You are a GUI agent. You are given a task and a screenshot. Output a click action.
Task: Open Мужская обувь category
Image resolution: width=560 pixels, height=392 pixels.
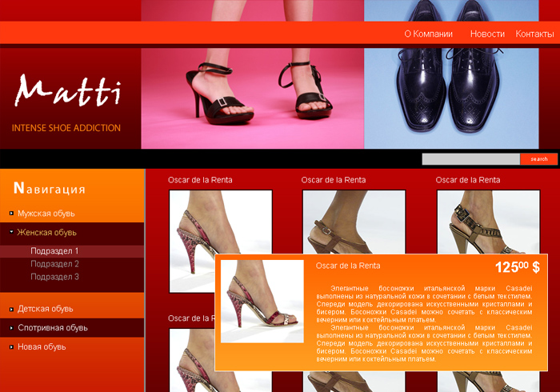(x=46, y=214)
